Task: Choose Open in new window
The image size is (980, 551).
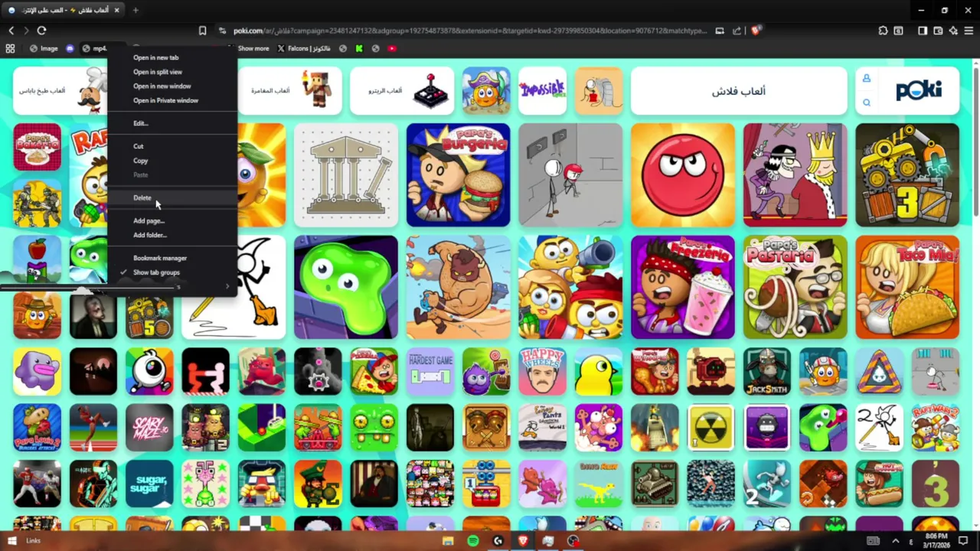Action: pos(172,86)
